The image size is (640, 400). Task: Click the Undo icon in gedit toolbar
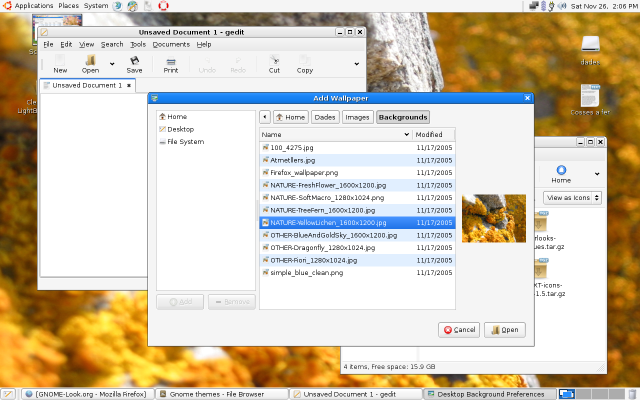[207, 60]
